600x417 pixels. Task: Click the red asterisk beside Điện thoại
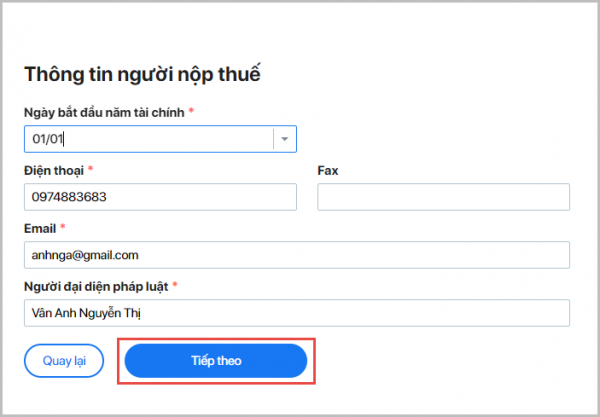91,170
